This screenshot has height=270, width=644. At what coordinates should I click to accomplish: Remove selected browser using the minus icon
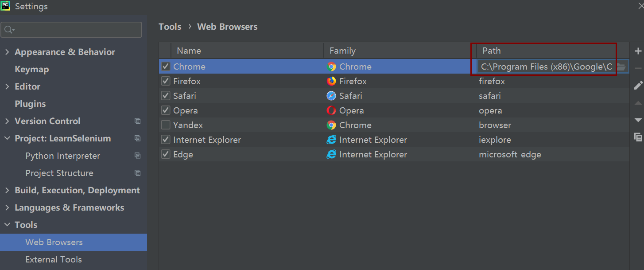click(x=638, y=67)
